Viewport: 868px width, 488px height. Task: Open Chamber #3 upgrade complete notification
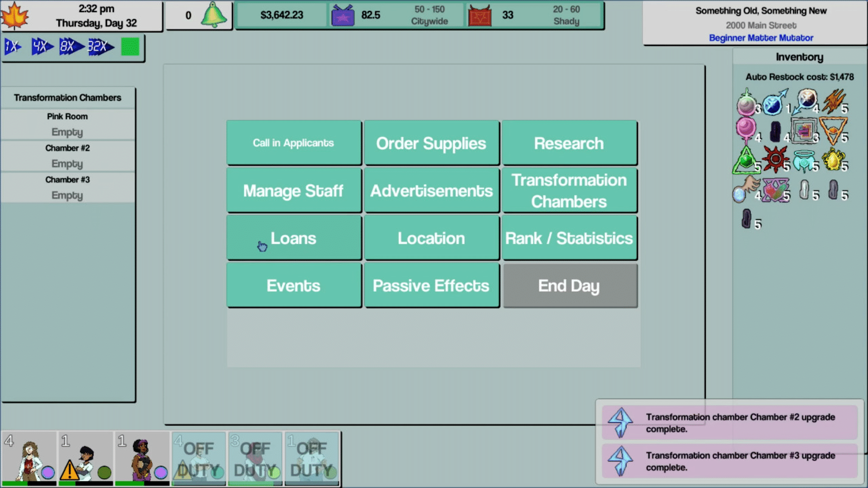click(730, 461)
